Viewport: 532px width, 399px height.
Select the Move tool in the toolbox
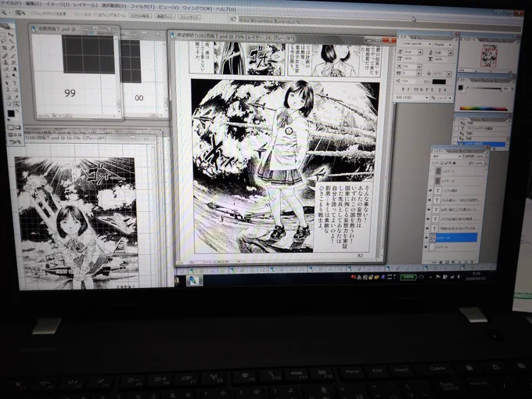[11, 34]
